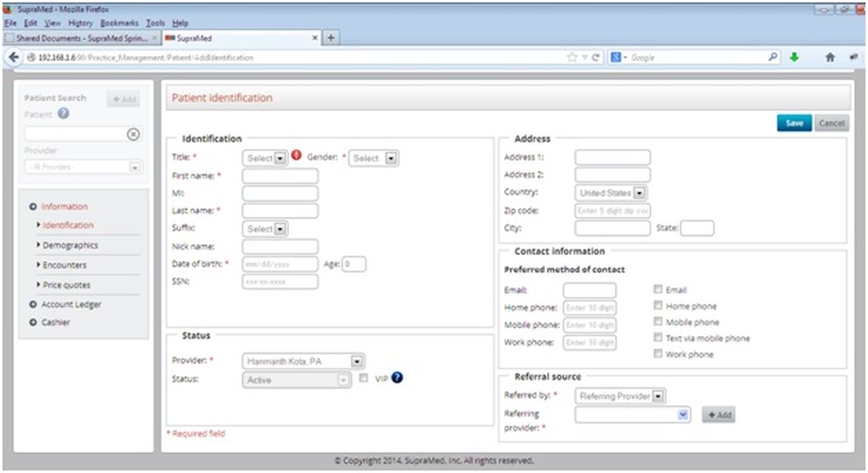Image resolution: width=868 pixels, height=473 pixels.
Task: Click the Add button beside Referring provider
Action: click(717, 414)
